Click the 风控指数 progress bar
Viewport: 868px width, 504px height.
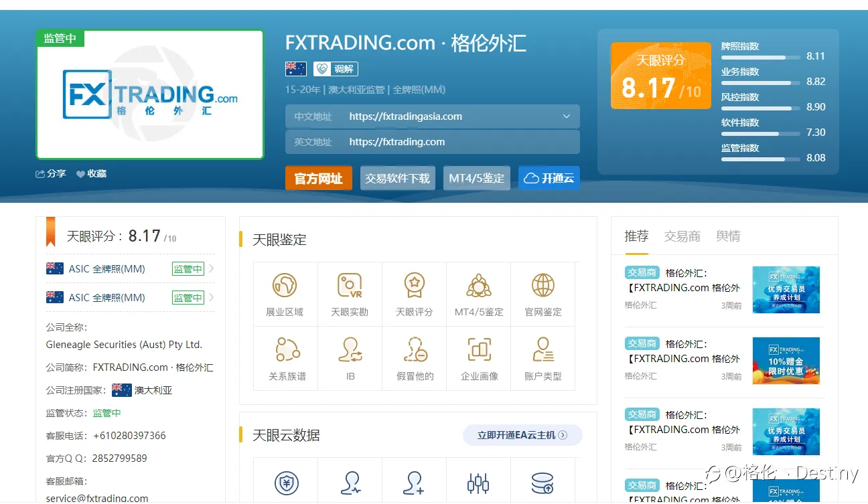coord(761,108)
